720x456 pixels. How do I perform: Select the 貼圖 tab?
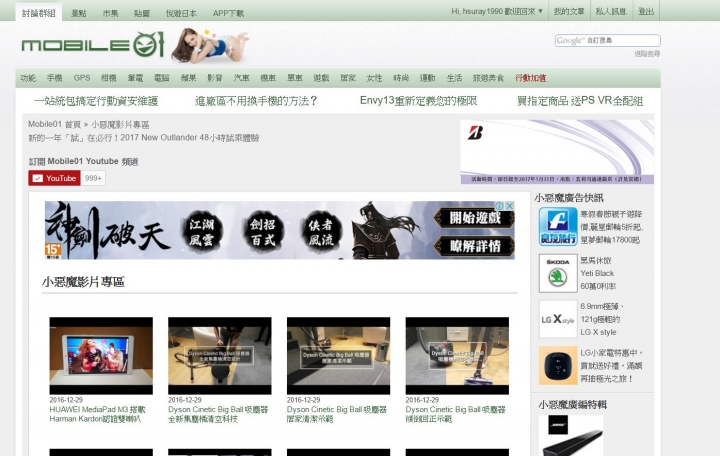[x=142, y=13]
